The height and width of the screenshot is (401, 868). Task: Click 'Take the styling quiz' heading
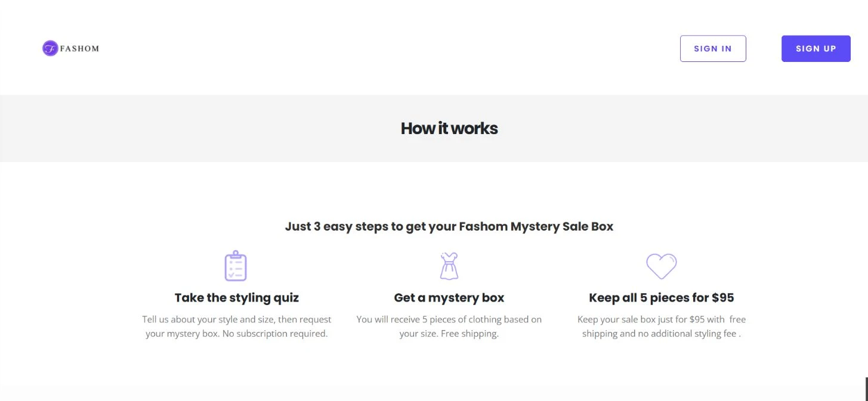237,297
